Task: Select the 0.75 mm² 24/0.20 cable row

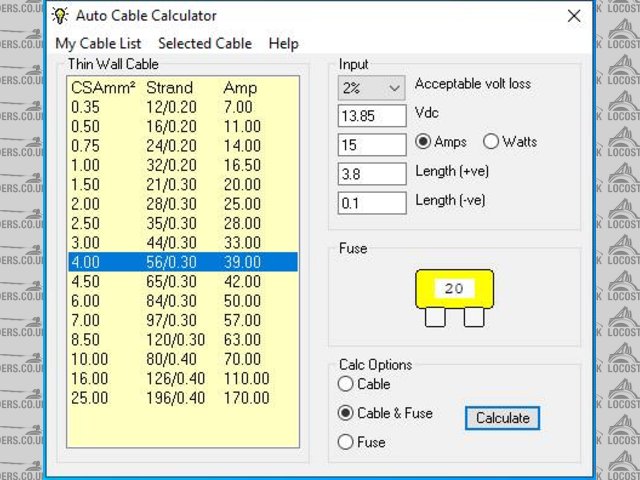Action: [183, 146]
